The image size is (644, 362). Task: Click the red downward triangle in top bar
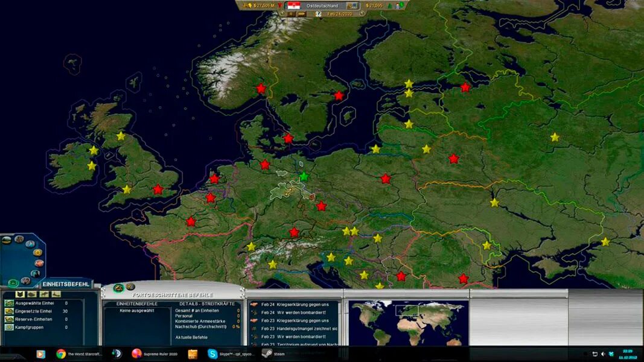[x=280, y=5]
